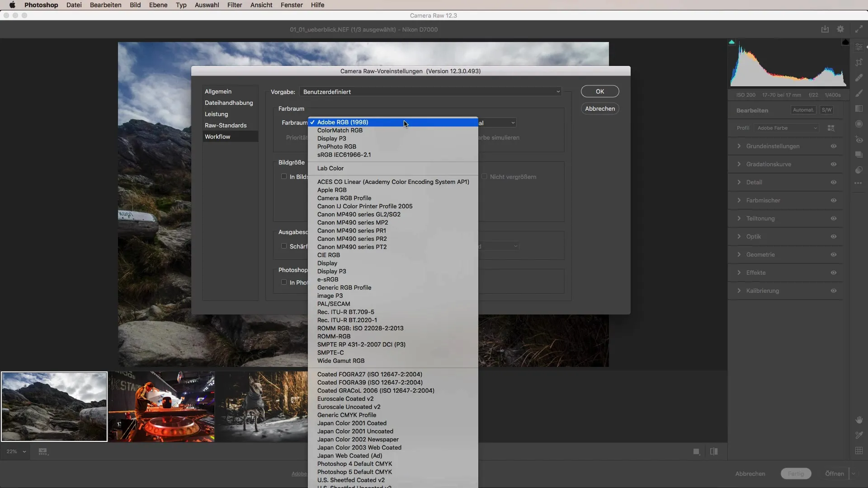
Task: Click the S/W black-and-white button
Action: 827,110
